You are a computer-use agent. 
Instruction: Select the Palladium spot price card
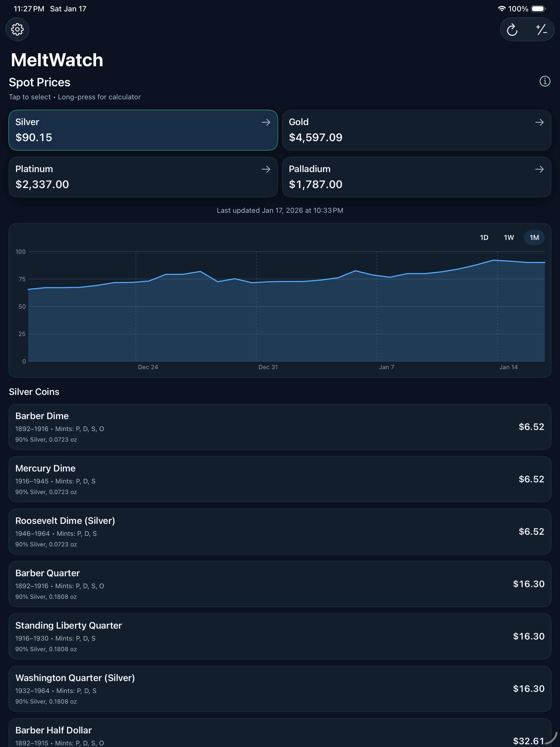(416, 177)
